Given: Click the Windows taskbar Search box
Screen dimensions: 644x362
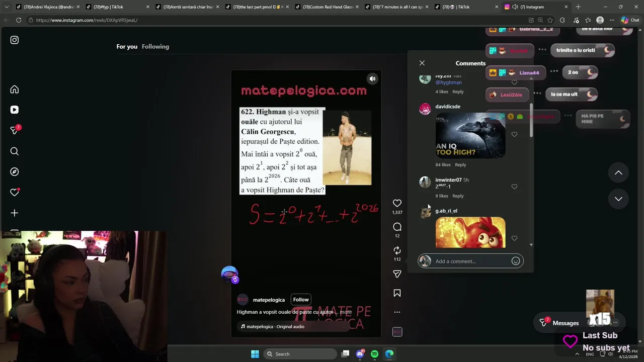Looking at the screenshot, I should point(300,354).
